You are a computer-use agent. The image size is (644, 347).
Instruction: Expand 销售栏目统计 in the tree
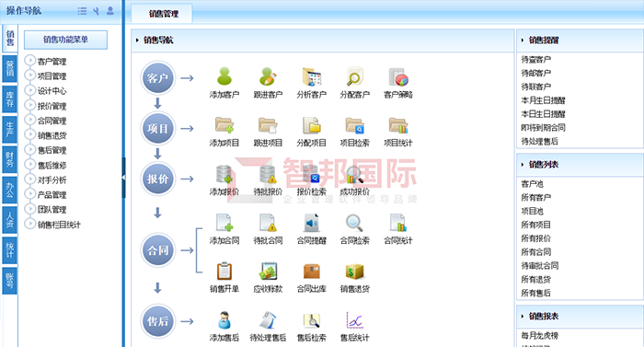tap(30, 224)
